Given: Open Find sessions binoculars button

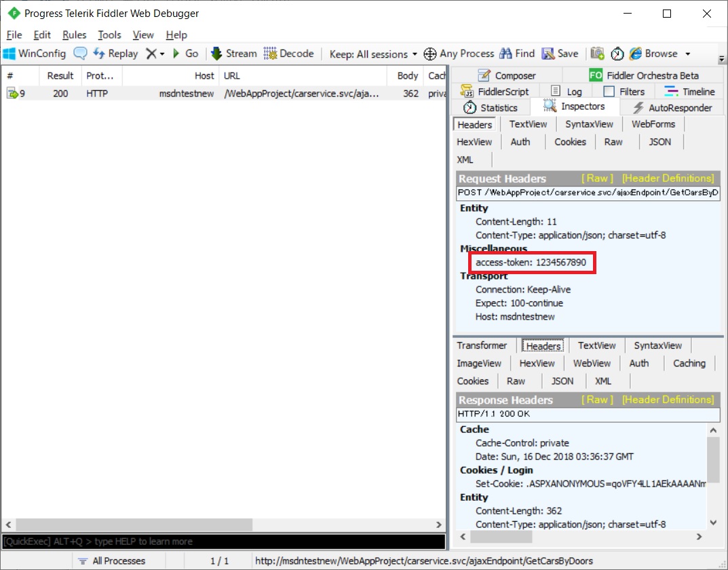Looking at the screenshot, I should click(517, 54).
